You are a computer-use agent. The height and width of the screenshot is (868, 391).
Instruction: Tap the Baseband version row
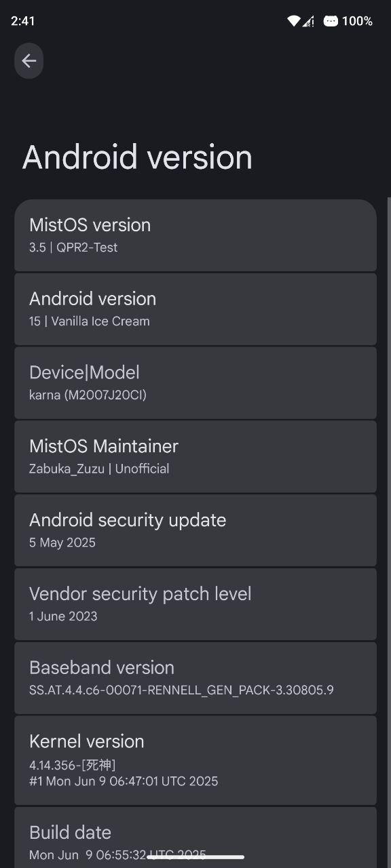point(195,678)
